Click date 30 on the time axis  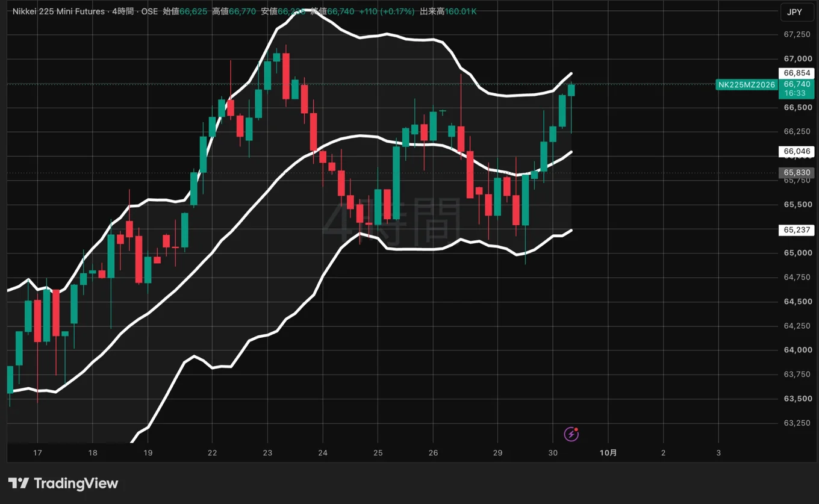click(x=553, y=452)
